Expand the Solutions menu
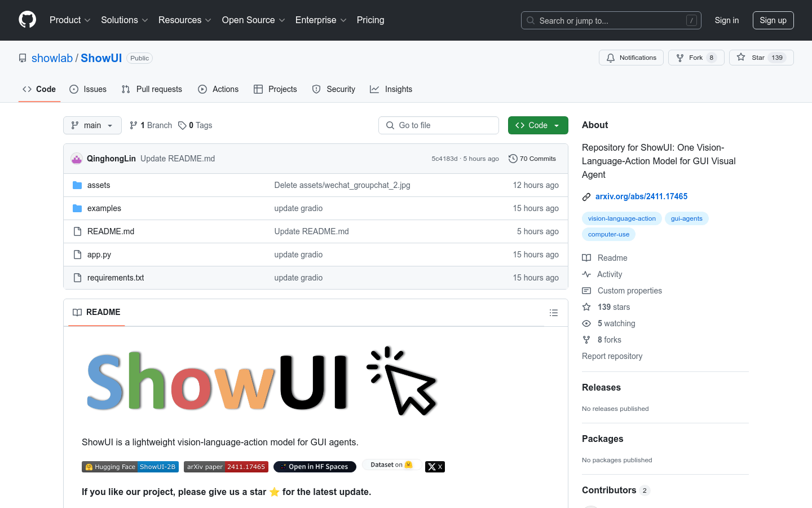The width and height of the screenshot is (812, 508). pos(125,20)
